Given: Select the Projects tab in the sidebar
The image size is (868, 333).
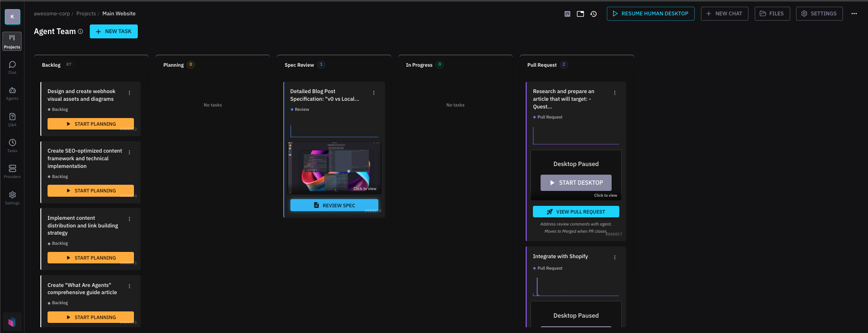Looking at the screenshot, I should [x=12, y=42].
